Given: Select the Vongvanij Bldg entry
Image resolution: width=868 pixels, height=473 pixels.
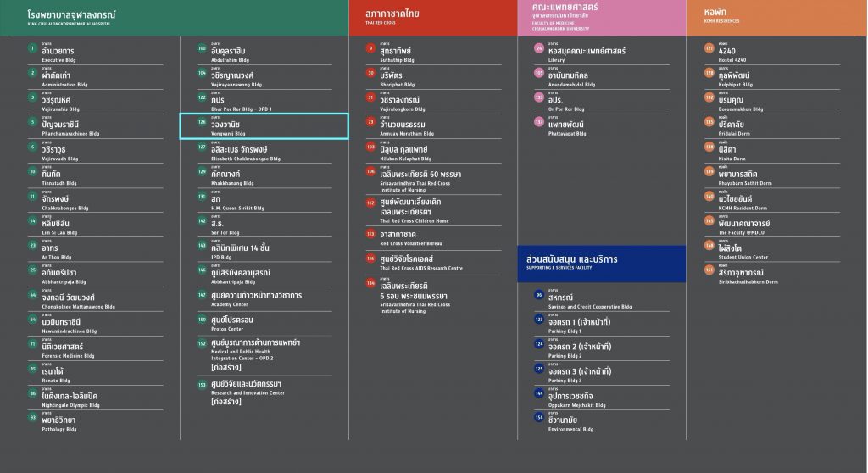Looking at the screenshot, I should click(264, 126).
